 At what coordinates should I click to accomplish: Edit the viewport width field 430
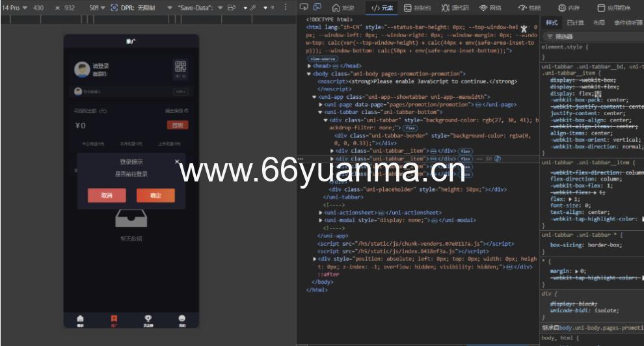coord(38,8)
